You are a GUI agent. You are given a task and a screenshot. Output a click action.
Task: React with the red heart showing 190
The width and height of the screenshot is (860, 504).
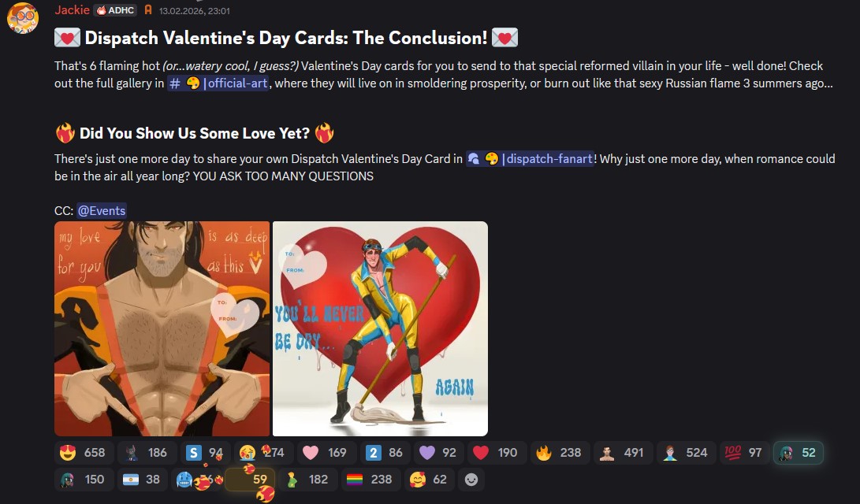point(497,453)
